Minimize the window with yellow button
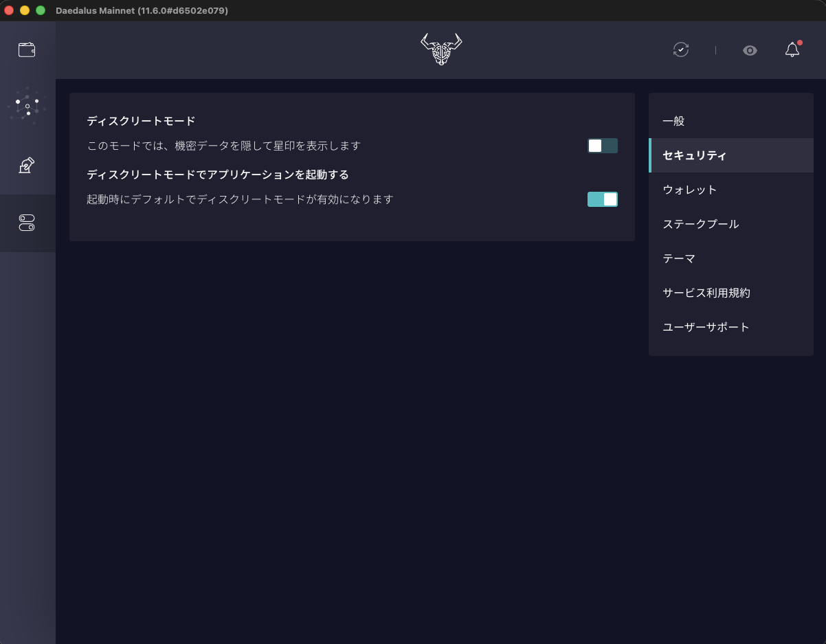 25,10
